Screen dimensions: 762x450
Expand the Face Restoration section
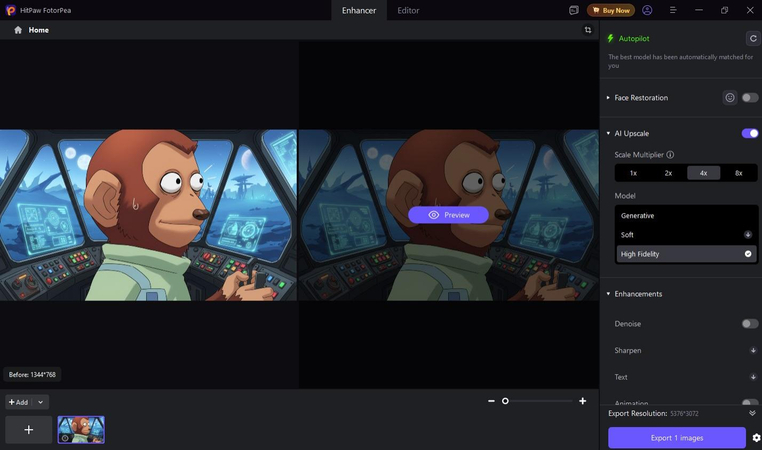[608, 98]
